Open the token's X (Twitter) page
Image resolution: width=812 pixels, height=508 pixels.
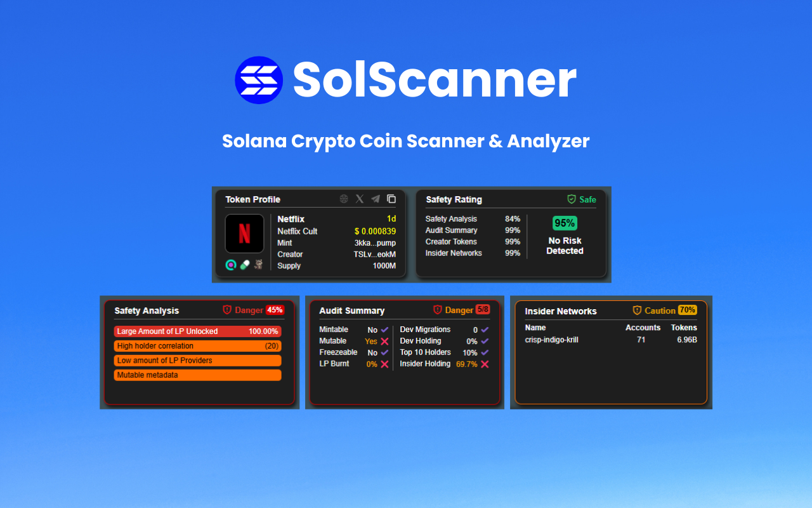tap(359, 199)
